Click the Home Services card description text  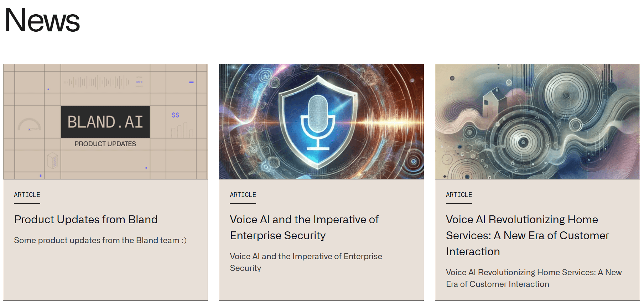pyautogui.click(x=534, y=278)
